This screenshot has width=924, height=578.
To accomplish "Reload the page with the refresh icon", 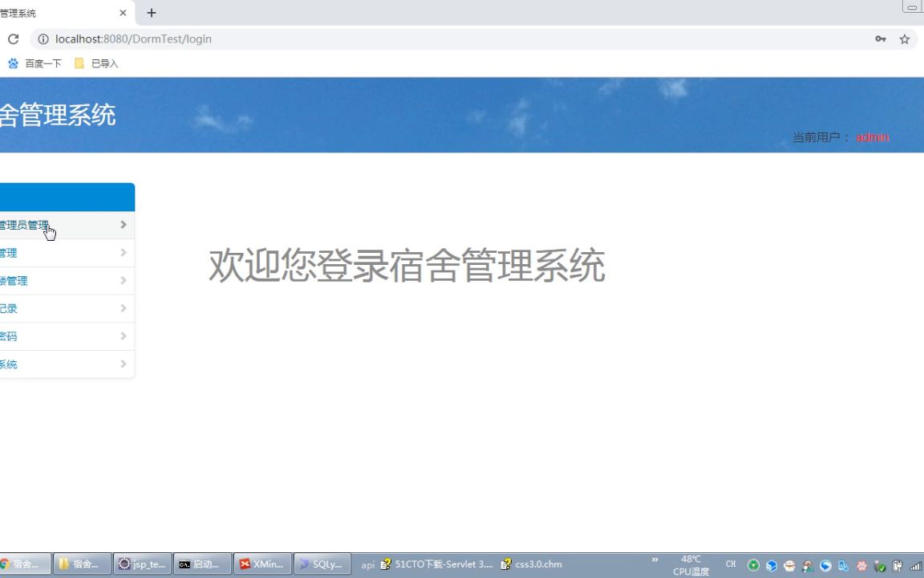I will (x=13, y=39).
